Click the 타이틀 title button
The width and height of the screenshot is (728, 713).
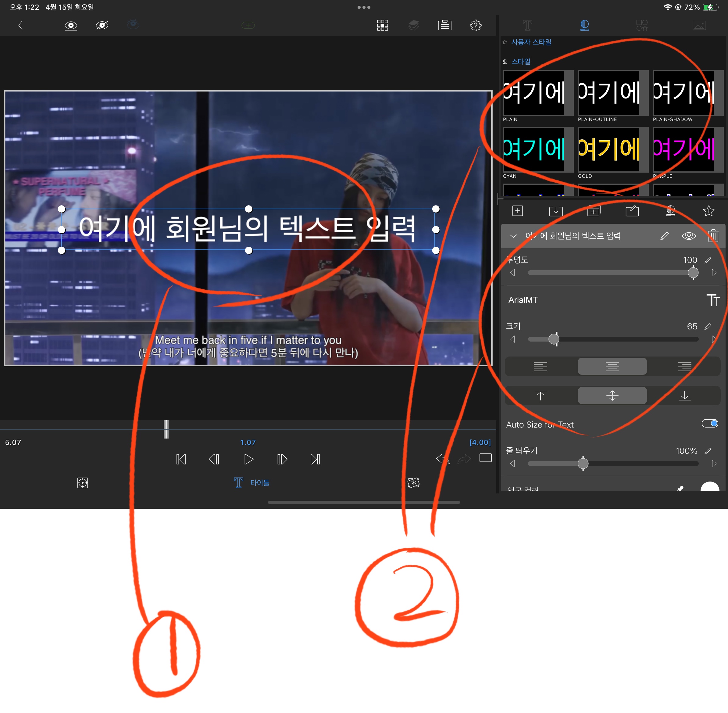click(251, 482)
